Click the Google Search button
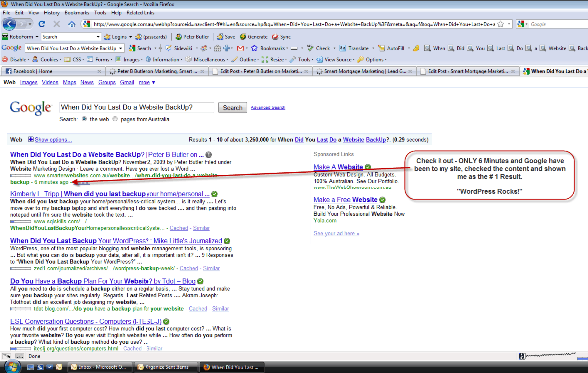 coord(232,108)
